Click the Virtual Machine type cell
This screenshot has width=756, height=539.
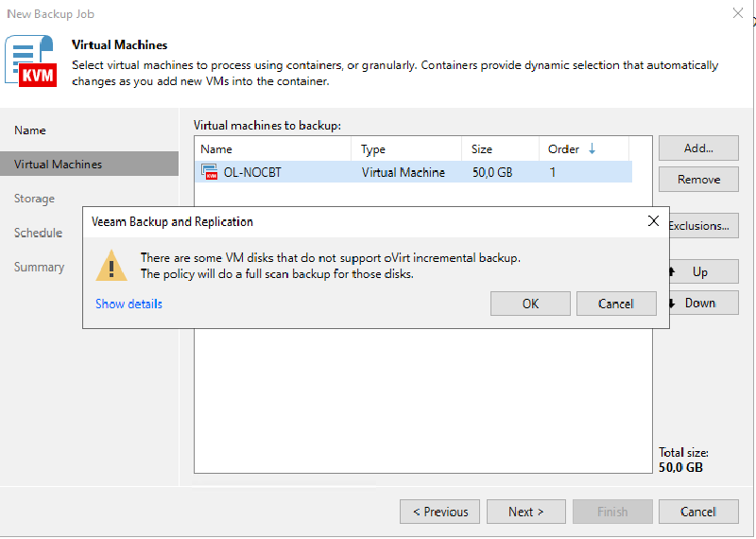point(404,172)
